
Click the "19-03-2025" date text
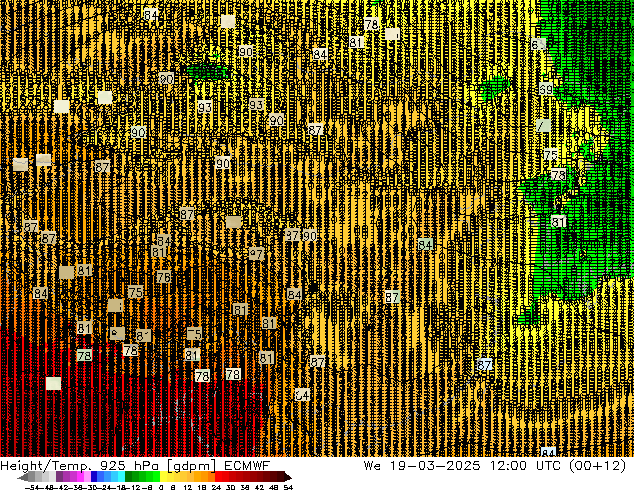coord(435,466)
